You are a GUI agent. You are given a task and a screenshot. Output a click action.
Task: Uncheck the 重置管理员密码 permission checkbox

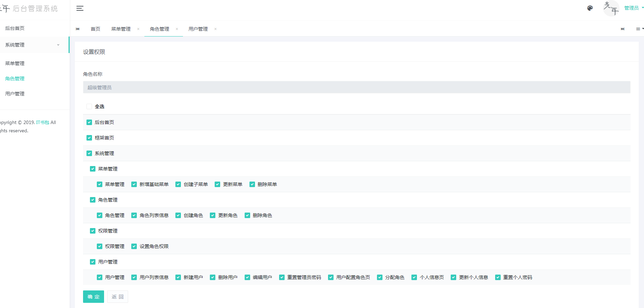282,277
